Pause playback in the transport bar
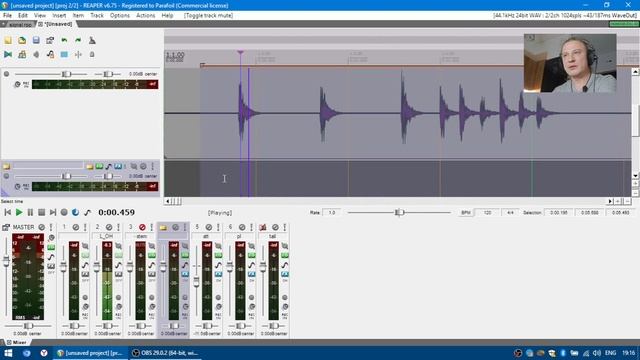The width and height of the screenshot is (640, 360). click(30, 212)
